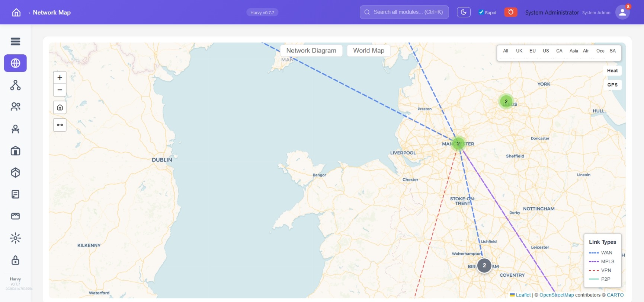Open the single person sidebar icon
The width and height of the screenshot is (644, 302).
click(x=15, y=129)
